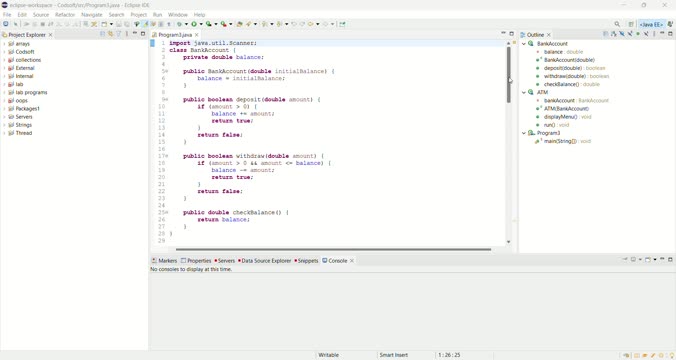This screenshot has height=360, width=676.
Task: Switch to the Data Source Explorer tab
Action: click(264, 260)
